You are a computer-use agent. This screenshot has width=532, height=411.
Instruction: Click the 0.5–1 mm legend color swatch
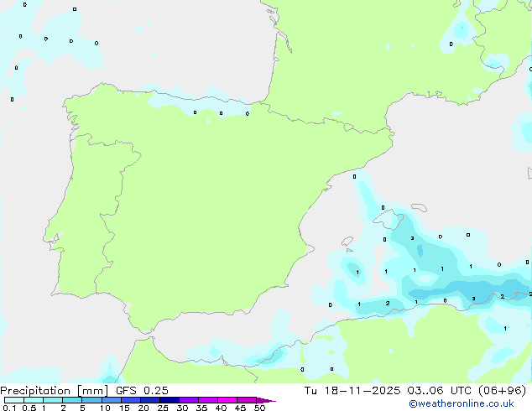pos(34,400)
